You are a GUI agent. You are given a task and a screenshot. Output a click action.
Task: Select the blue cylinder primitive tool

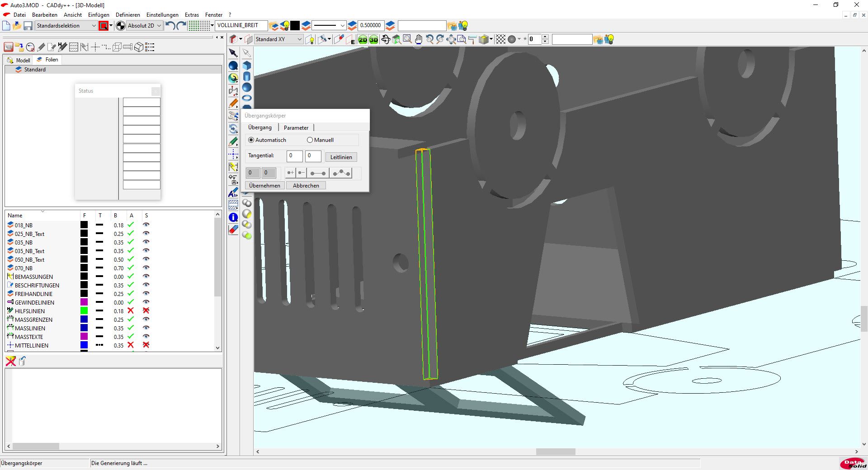tap(247, 76)
